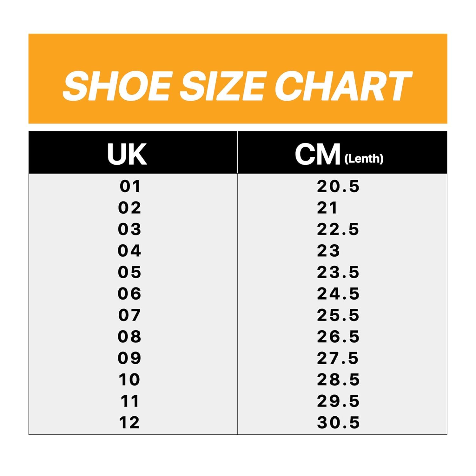Click the SHOE SIZE CHART title banner

[237, 85]
